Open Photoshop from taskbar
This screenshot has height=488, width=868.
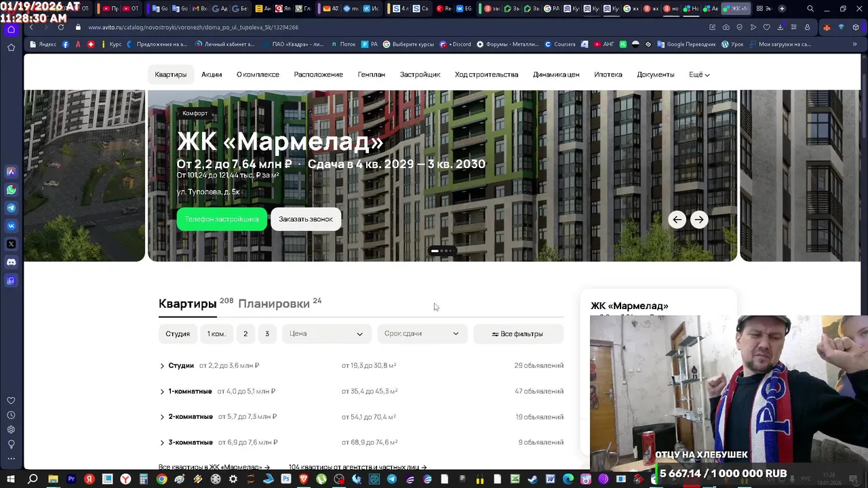pos(286,479)
